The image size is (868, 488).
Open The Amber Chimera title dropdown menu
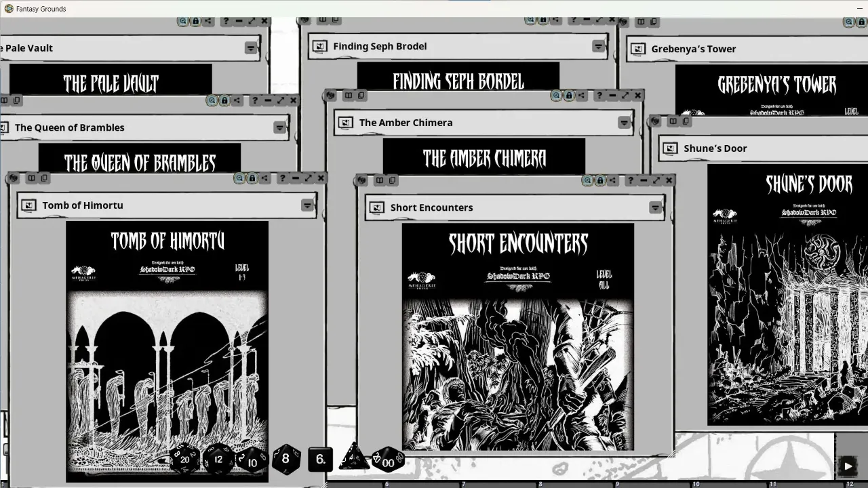(x=624, y=123)
